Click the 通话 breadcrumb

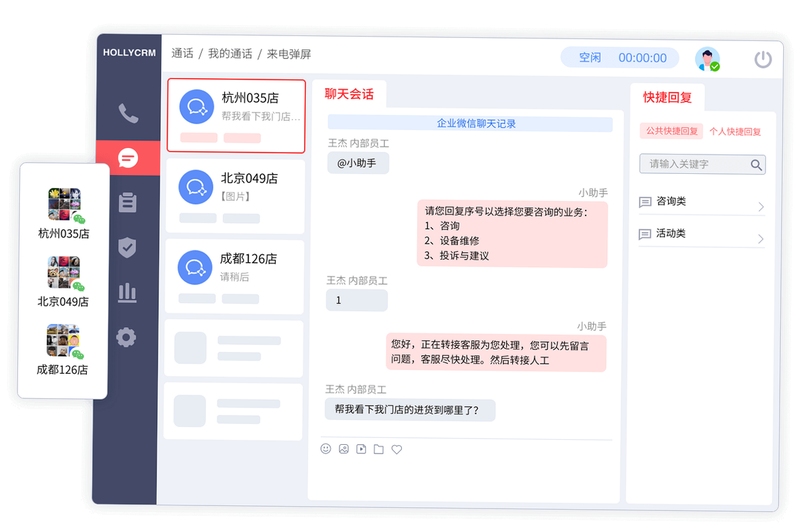182,54
